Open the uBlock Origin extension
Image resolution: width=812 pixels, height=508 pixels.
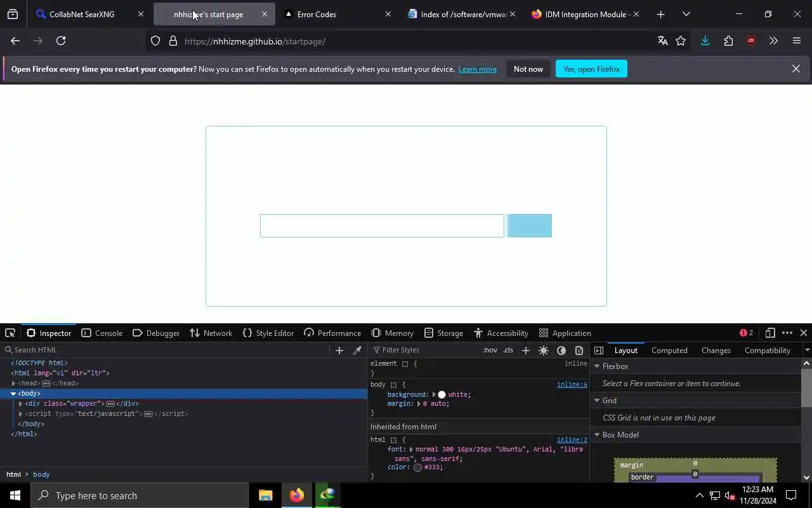click(x=751, y=41)
